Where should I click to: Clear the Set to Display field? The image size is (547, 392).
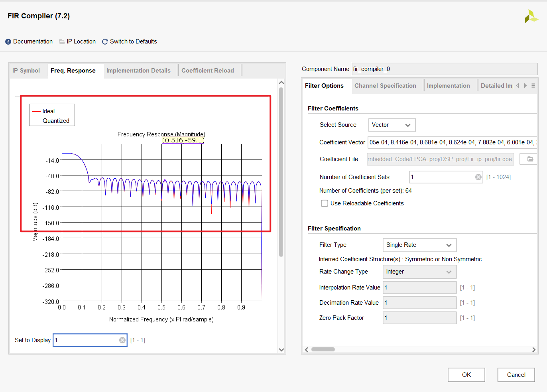tap(122, 340)
